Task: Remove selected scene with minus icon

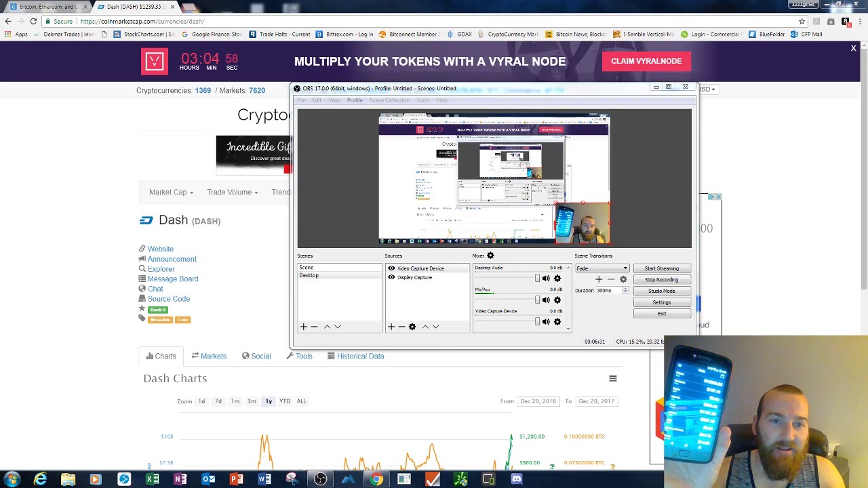Action: [314, 327]
